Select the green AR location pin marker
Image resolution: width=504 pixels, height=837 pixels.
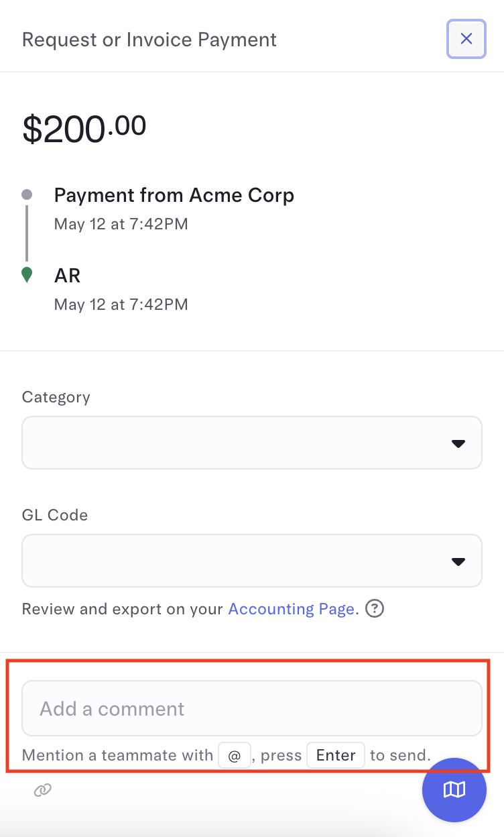pos(27,275)
